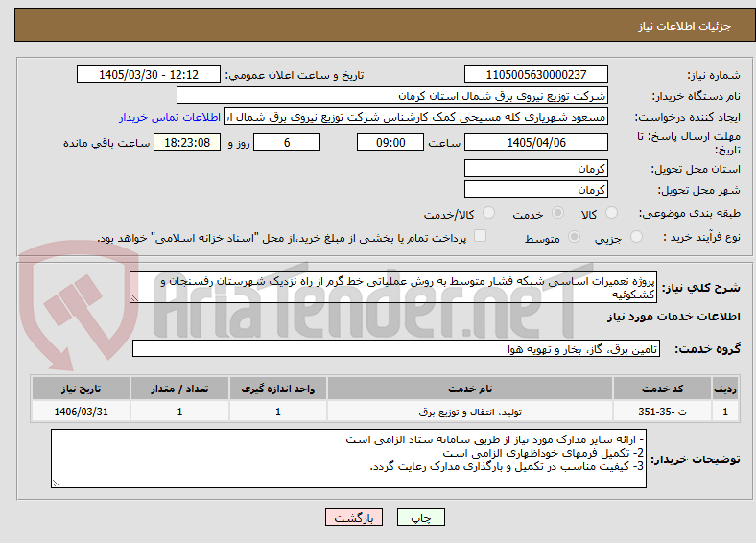Click the need date cell 1406/03/31
Viewport: 756px width, 543px height.
tap(81, 412)
